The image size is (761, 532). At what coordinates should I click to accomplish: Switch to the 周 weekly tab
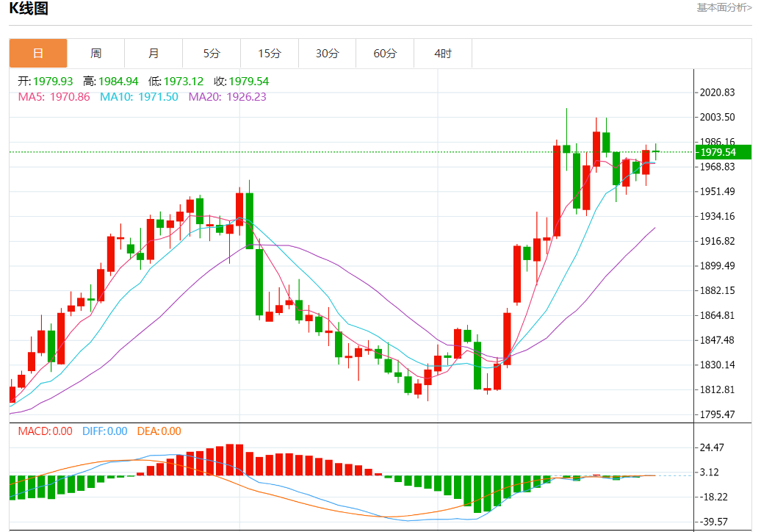(95, 54)
